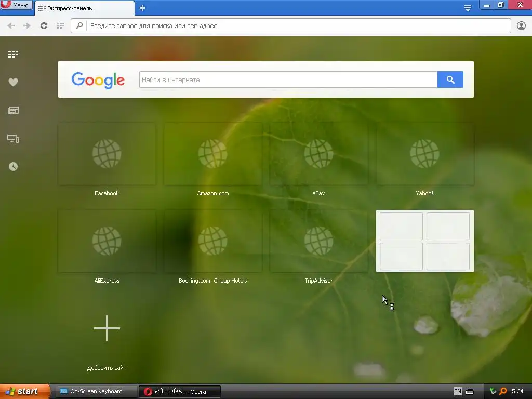The image size is (532, 399).
Task: Click the blue Google search button
Action: point(450,79)
